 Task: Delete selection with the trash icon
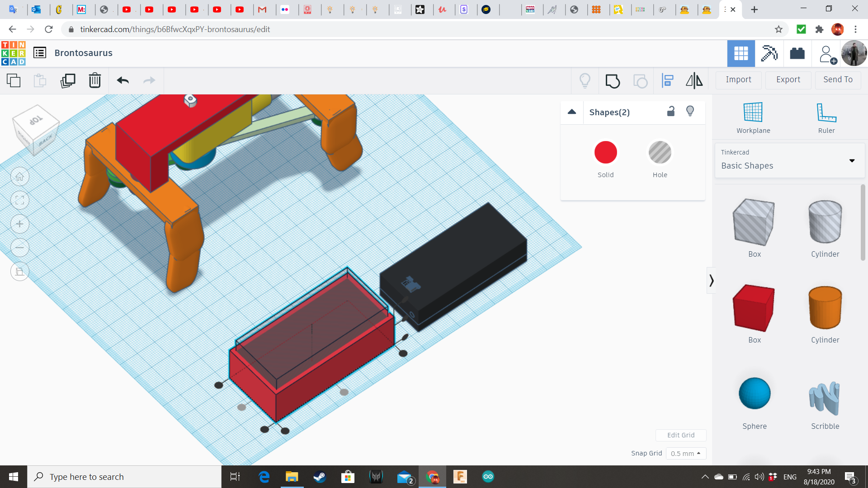[95, 81]
